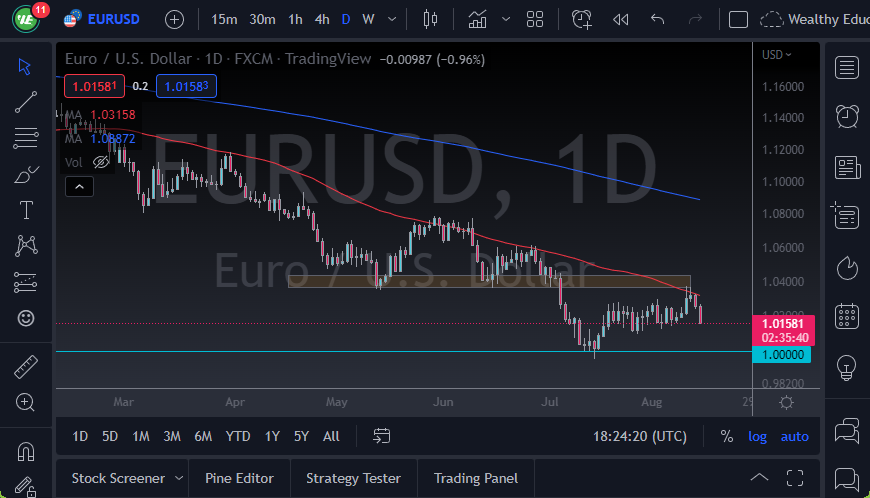Toggle Vol indicator visibility eye
Screen dimensions: 870x498
(x=101, y=162)
